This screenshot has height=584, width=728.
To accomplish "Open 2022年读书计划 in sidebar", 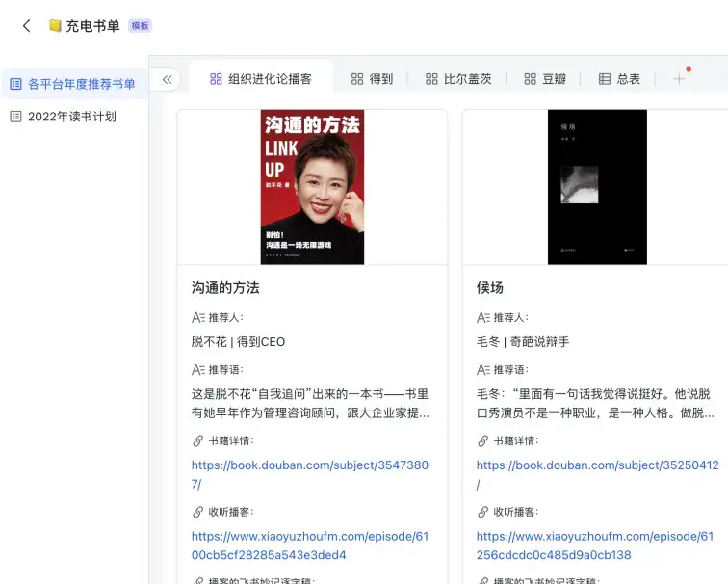I will (x=73, y=117).
